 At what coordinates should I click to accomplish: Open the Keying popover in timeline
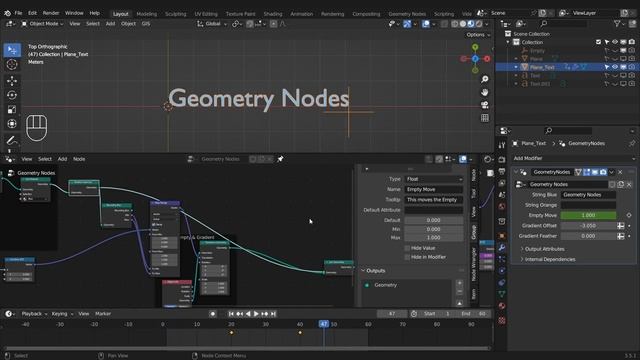tap(62, 314)
